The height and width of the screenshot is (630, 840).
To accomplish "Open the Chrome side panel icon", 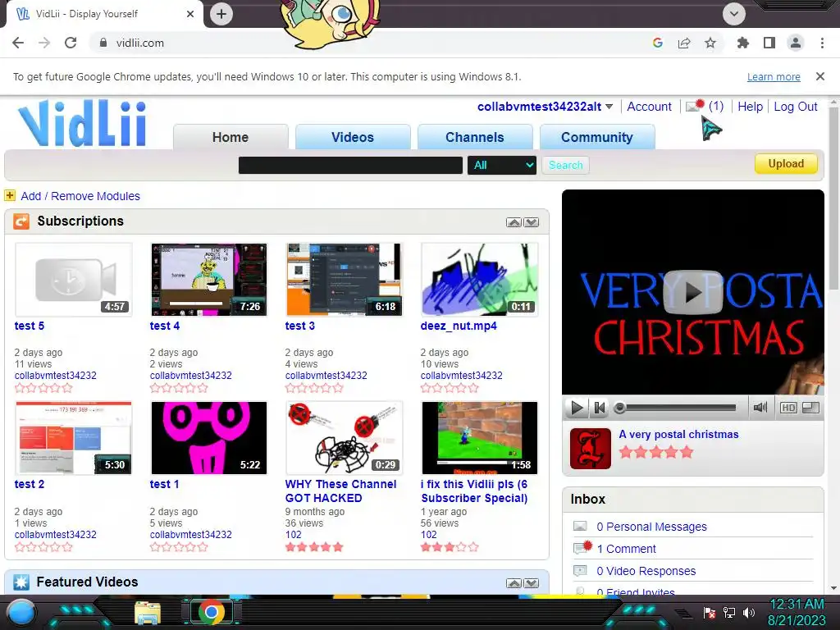I will [x=769, y=43].
